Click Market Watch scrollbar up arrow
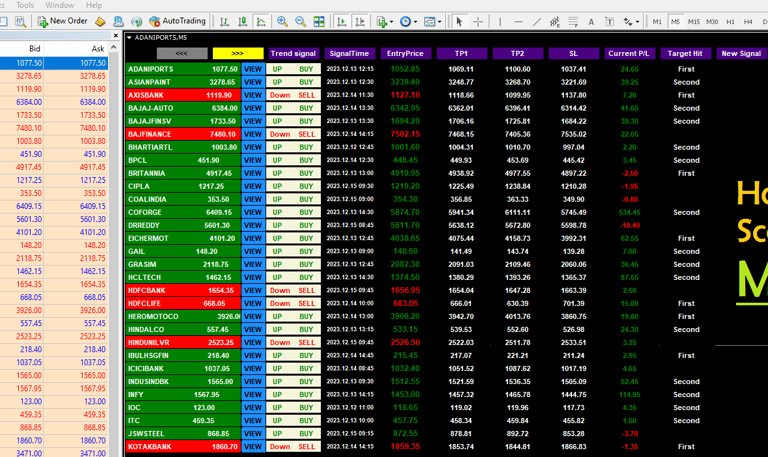Screen dimensions: 768x457 tap(114, 48)
